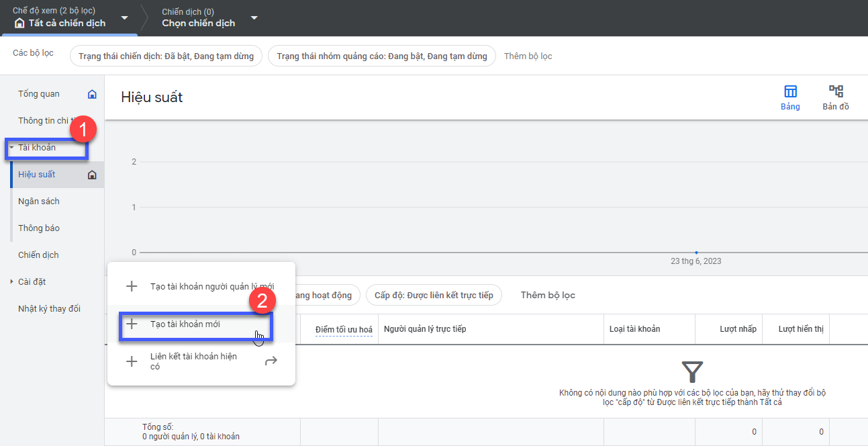868x446 pixels.
Task: Click the 23 thg 6, 2023 data point
Action: pyautogui.click(x=696, y=253)
